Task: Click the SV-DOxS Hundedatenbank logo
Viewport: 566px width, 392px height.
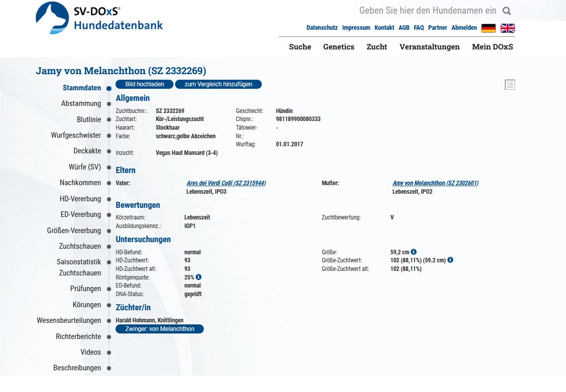Action: [99, 18]
